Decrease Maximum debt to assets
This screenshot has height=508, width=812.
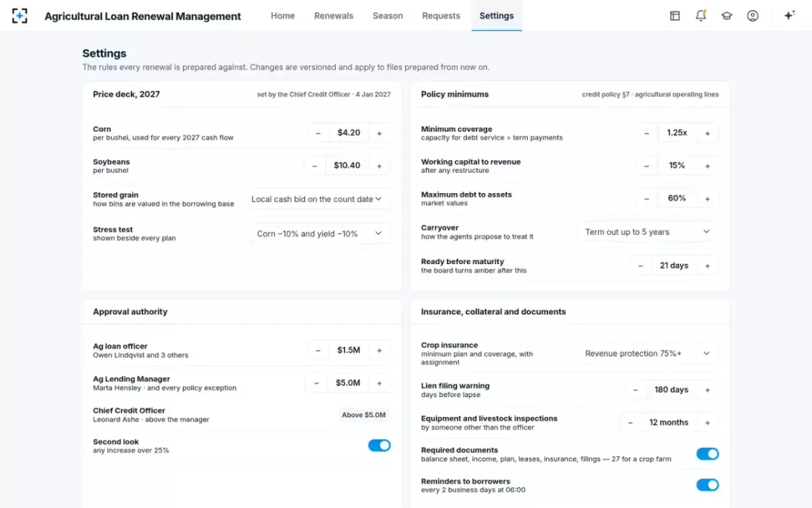point(647,198)
